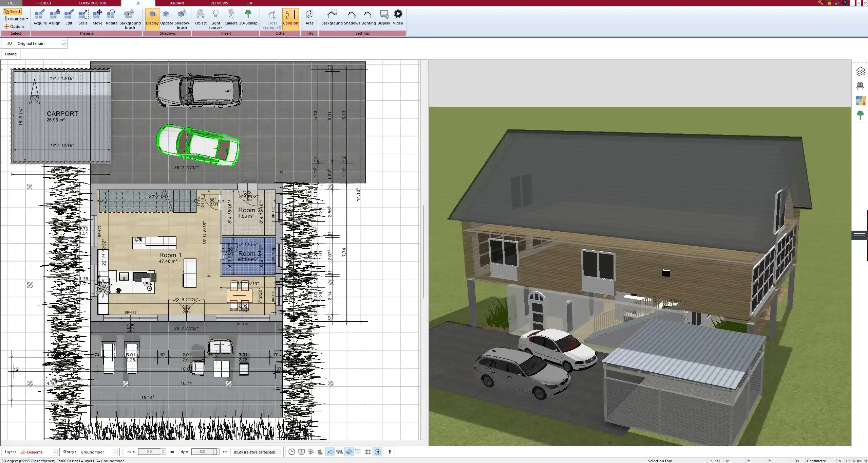
Task: Open the plants tree sidebar icon
Action: pyautogui.click(x=860, y=115)
